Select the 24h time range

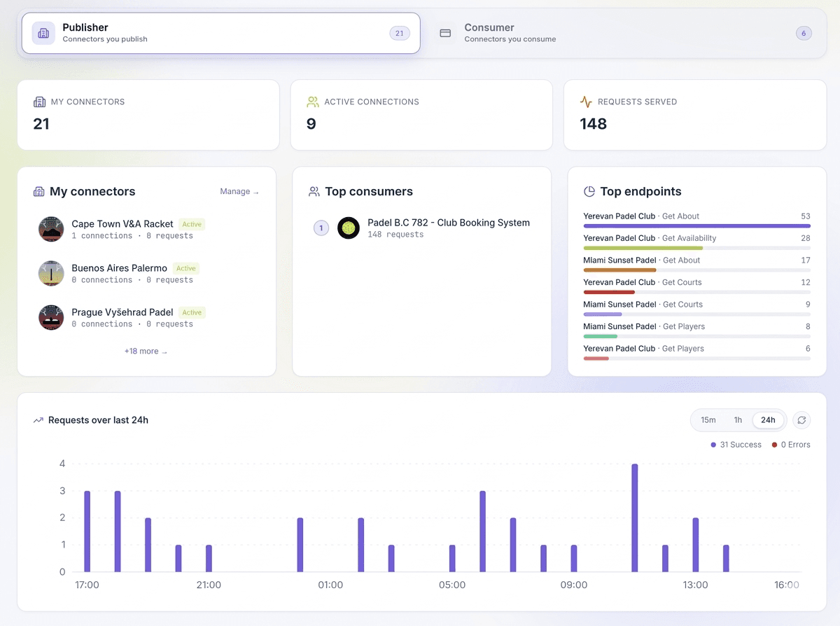[768, 420]
